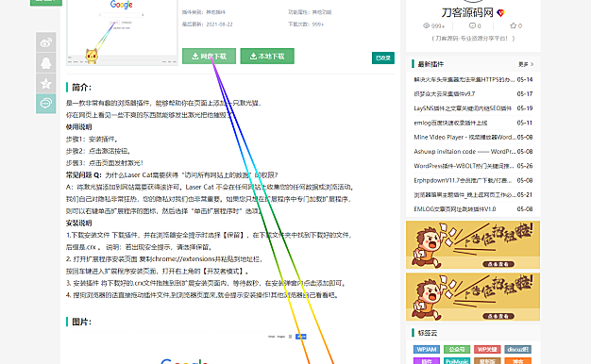Select the blue WPJAM tag
Screen dimensions: 591x364
[x=427, y=349]
